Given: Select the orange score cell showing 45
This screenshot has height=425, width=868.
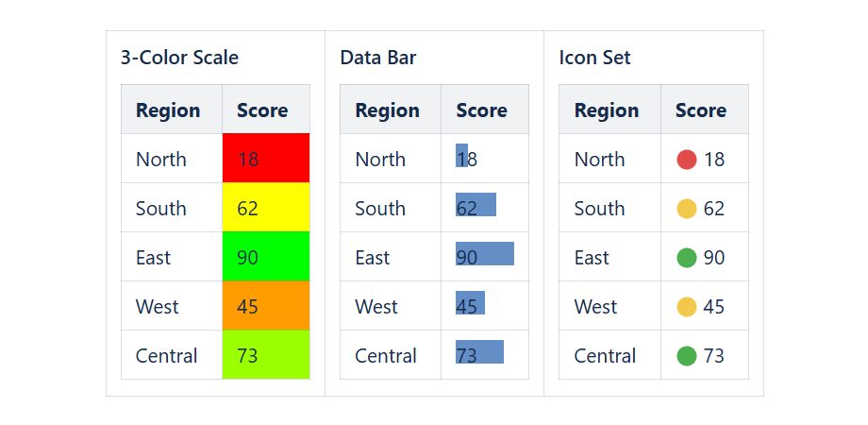Looking at the screenshot, I should [x=266, y=306].
